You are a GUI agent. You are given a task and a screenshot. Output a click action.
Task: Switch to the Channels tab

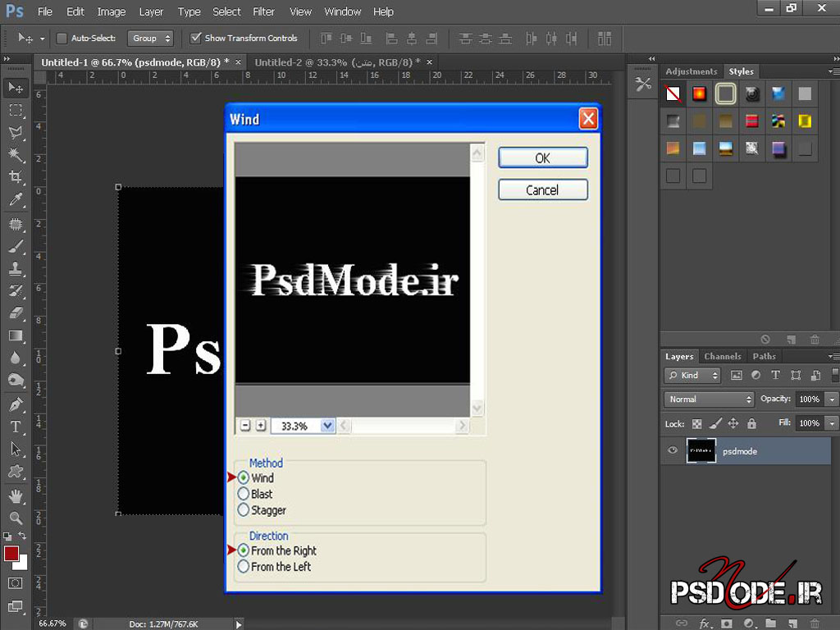(x=723, y=356)
